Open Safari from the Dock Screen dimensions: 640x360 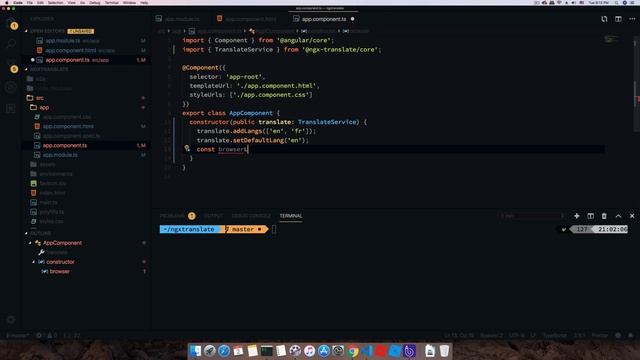[224, 351]
